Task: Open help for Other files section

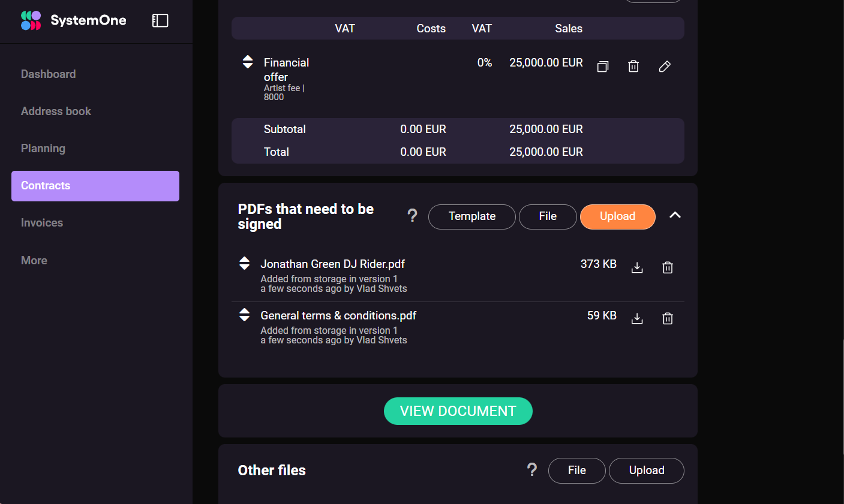Action: 532,470
